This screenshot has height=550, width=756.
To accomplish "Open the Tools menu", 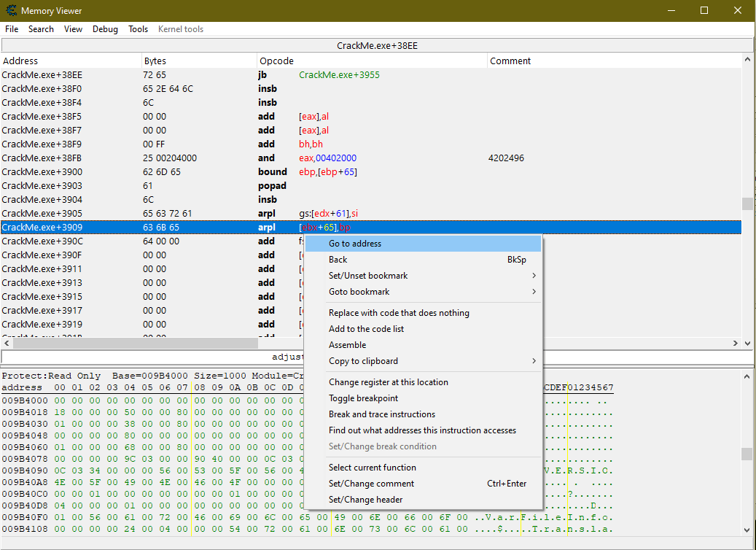I will (x=138, y=29).
